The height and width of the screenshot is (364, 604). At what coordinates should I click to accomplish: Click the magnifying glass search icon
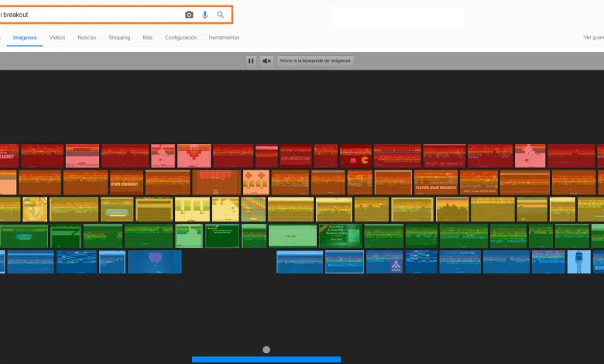(x=221, y=15)
